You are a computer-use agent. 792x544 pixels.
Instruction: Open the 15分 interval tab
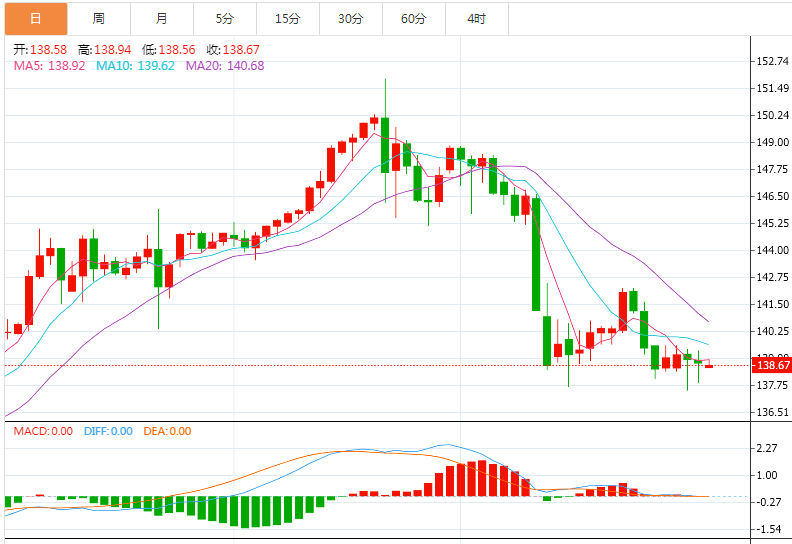pyautogui.click(x=288, y=19)
